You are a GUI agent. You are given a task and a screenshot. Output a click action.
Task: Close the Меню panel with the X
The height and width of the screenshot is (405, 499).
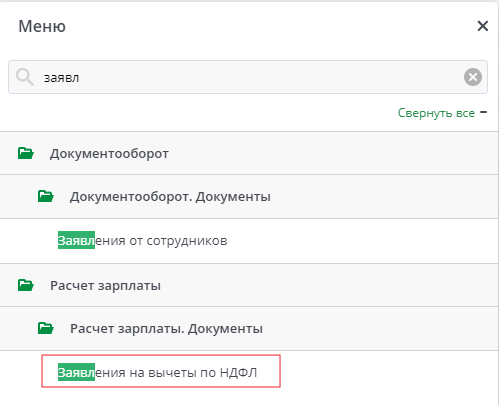482,26
